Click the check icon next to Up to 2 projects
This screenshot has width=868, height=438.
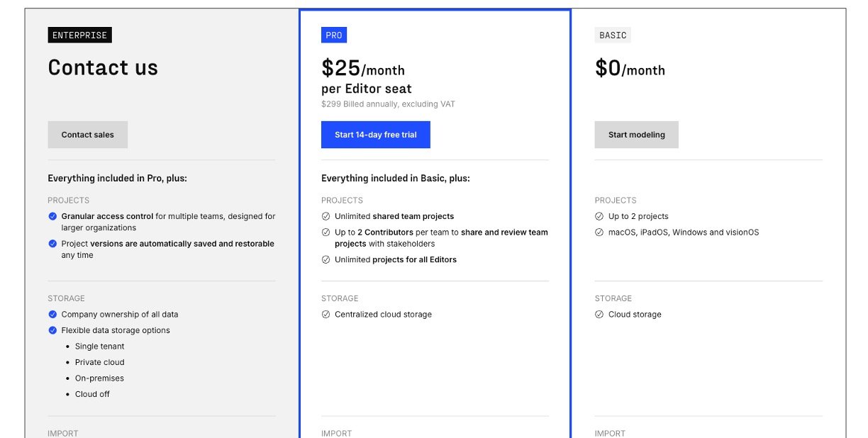599,216
